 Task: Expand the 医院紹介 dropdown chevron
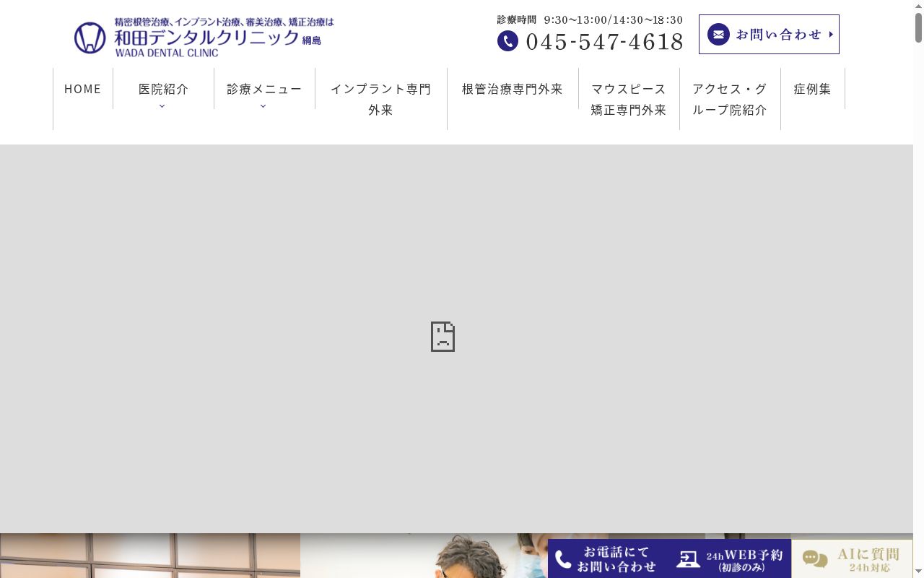pos(162,106)
